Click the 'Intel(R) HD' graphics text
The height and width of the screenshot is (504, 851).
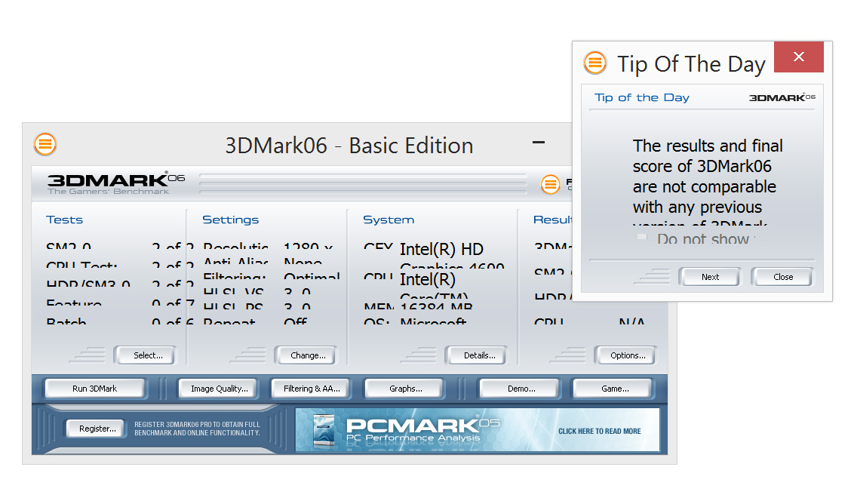click(x=441, y=250)
